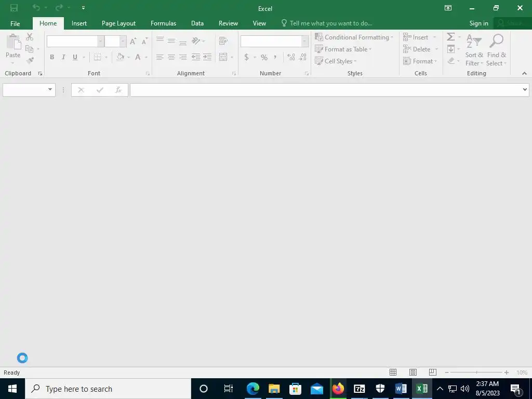Switch to the Data tab

(x=197, y=23)
